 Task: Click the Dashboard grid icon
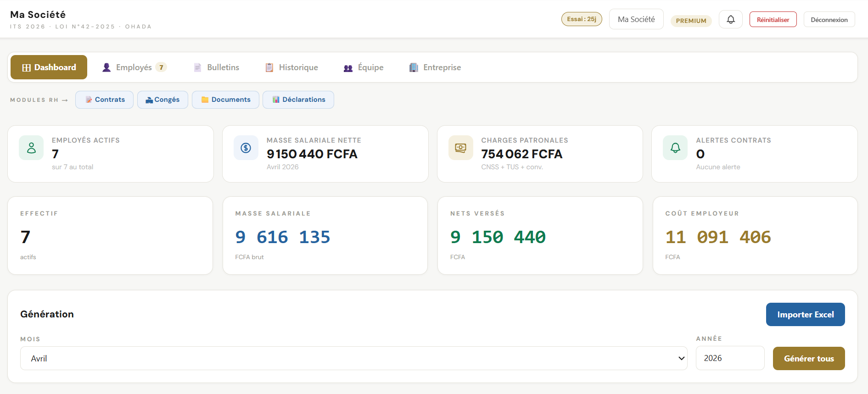[27, 68]
